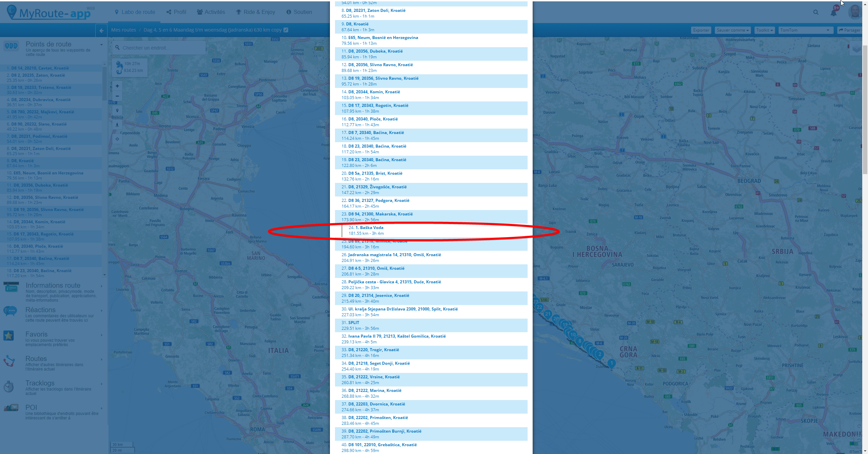The image size is (868, 454).
Task: Open the notifications bell icon
Action: (833, 13)
